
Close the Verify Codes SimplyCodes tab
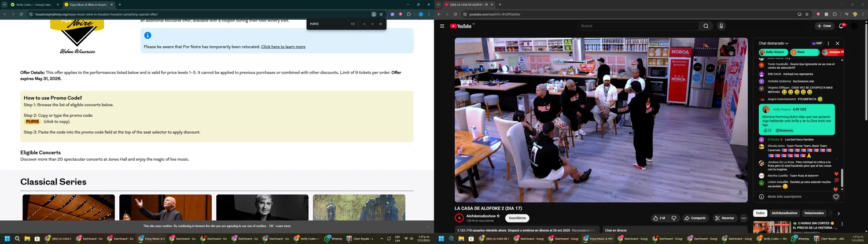(x=57, y=5)
